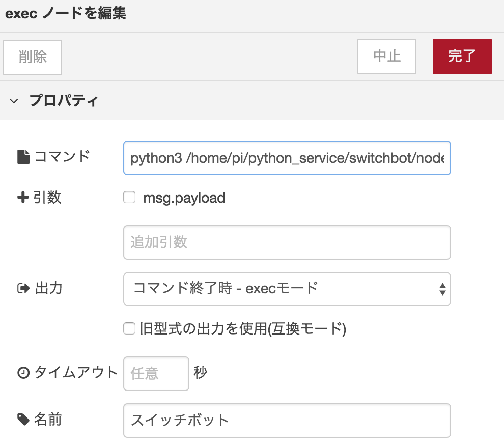Focus the コマンド input with the python3 path
The width and height of the screenshot is (504, 446).
tap(287, 158)
